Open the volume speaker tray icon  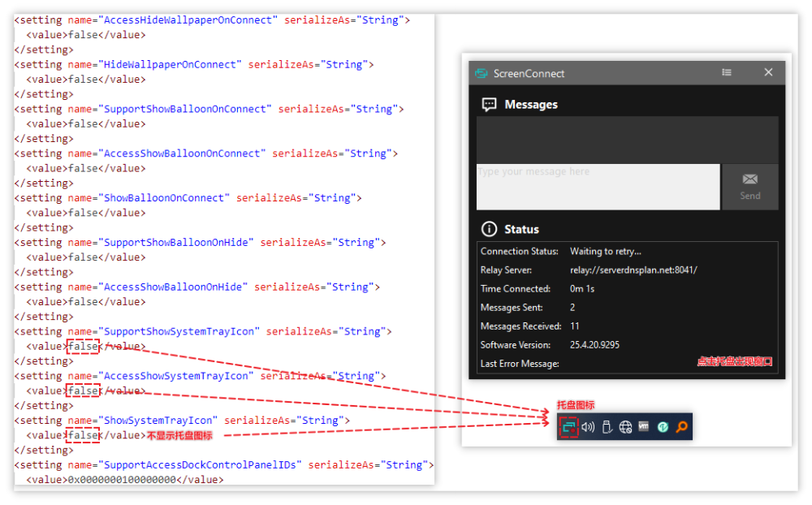click(x=588, y=427)
